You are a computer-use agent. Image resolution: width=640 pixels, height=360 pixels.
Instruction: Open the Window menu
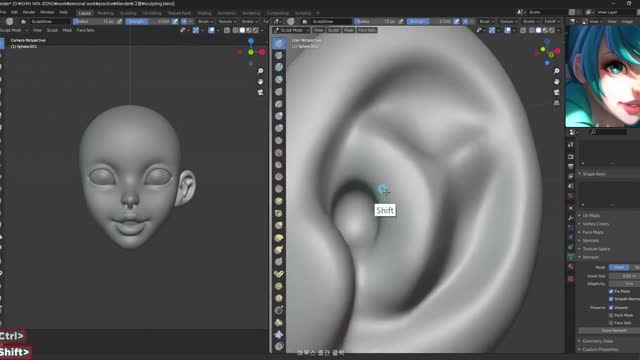click(x=47, y=12)
